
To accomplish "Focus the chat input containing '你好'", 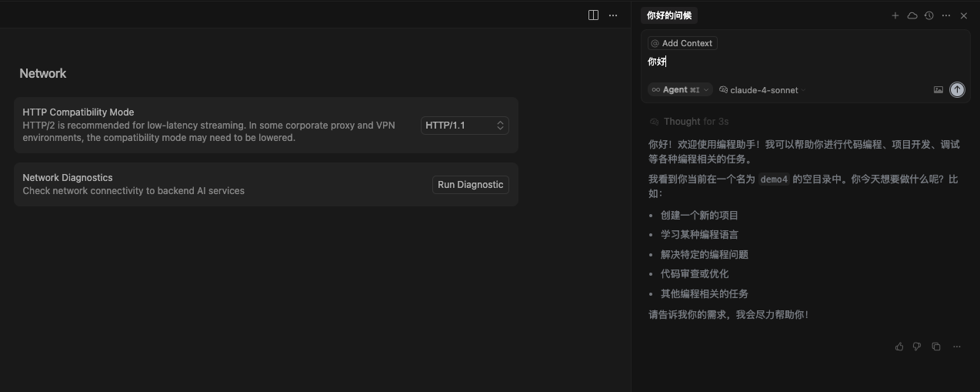I will pos(800,62).
